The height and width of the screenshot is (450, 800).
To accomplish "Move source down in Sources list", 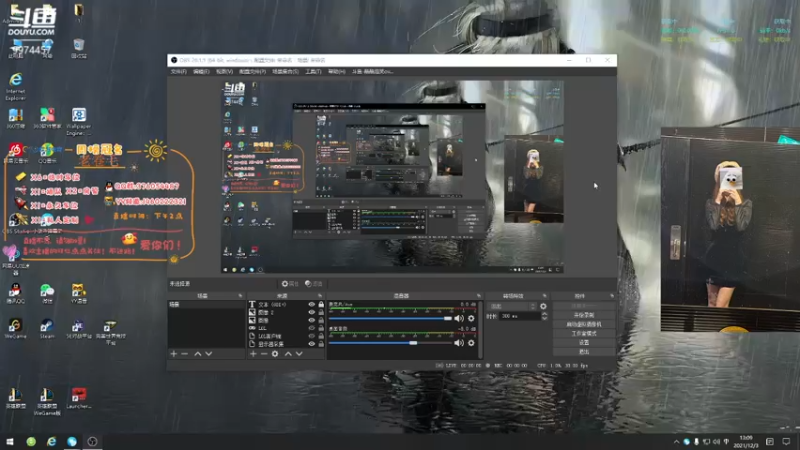I will click(x=299, y=354).
